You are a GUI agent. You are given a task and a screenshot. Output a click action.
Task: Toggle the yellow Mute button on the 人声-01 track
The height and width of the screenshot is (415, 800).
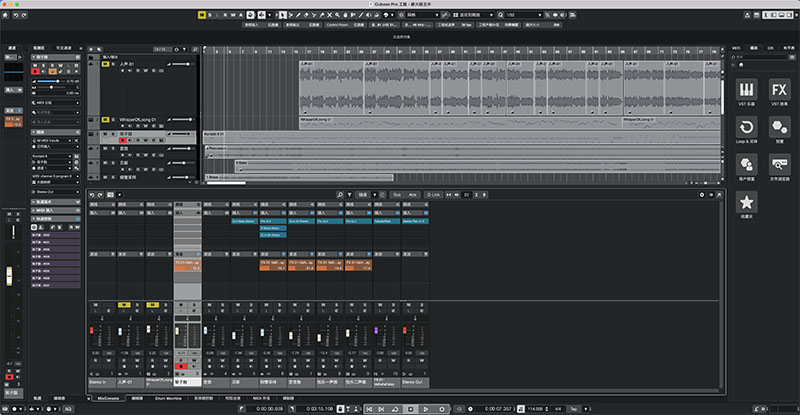tap(106, 64)
